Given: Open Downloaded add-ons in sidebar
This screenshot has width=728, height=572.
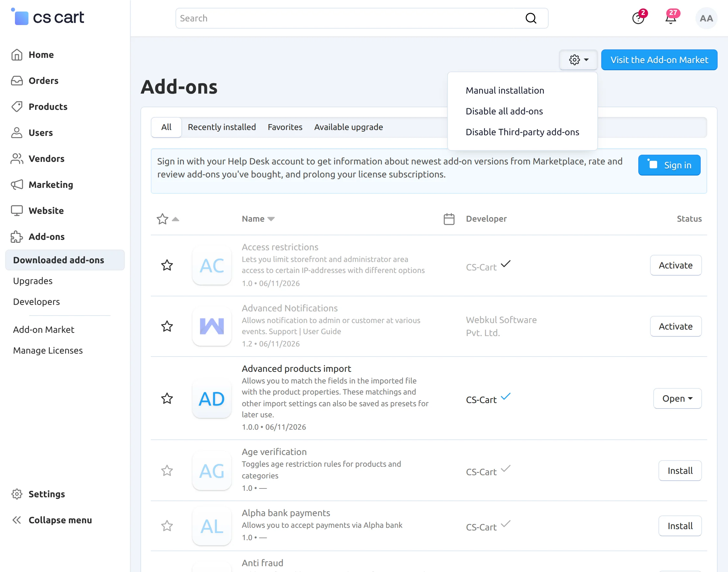Looking at the screenshot, I should 65,260.
